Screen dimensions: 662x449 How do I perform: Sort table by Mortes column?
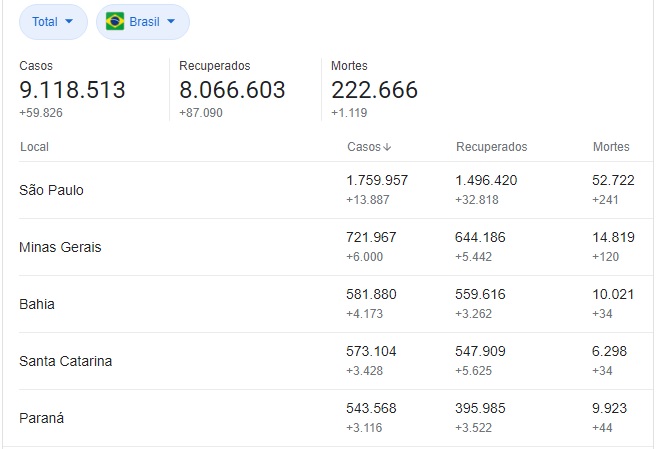[x=611, y=147]
